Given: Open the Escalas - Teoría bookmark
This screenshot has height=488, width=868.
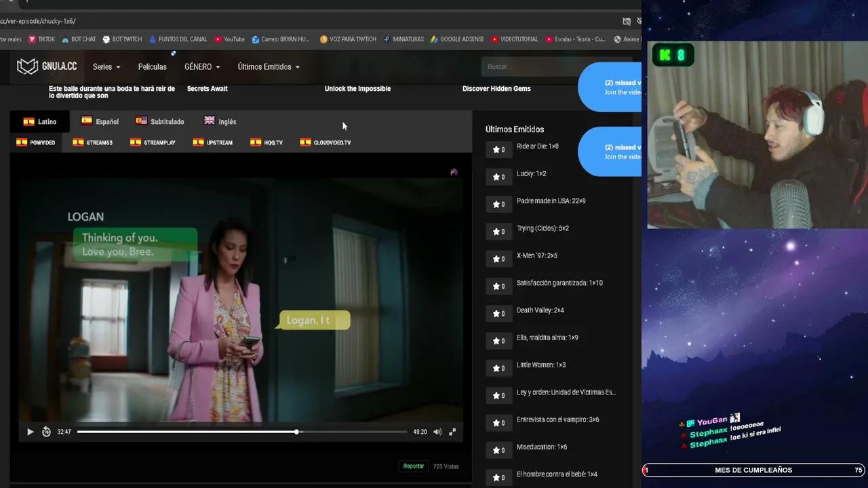Looking at the screenshot, I should click(x=575, y=39).
